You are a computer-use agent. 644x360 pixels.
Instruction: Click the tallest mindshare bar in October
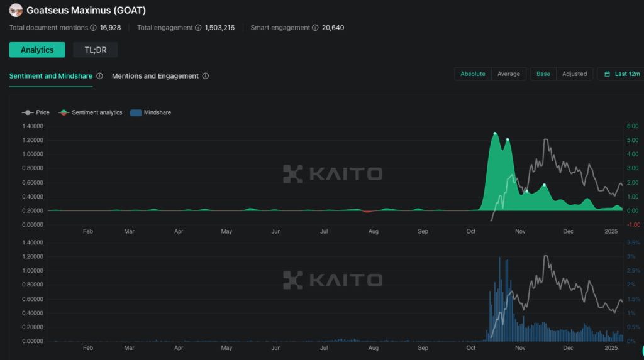tap(500, 299)
